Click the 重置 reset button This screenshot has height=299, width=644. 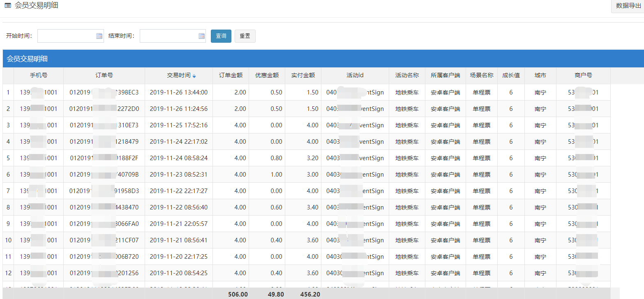point(245,36)
